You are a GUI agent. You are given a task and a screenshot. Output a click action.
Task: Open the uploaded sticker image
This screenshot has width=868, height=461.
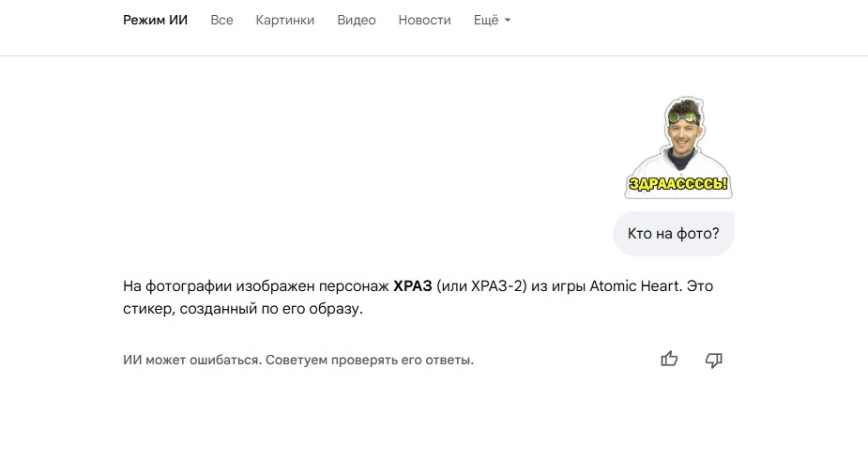[x=678, y=147]
